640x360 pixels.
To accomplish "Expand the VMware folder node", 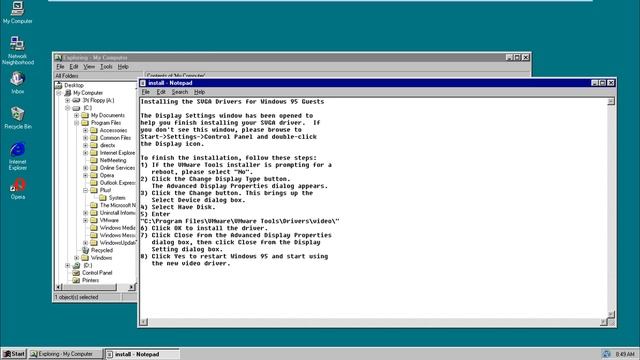I will [x=85, y=220].
